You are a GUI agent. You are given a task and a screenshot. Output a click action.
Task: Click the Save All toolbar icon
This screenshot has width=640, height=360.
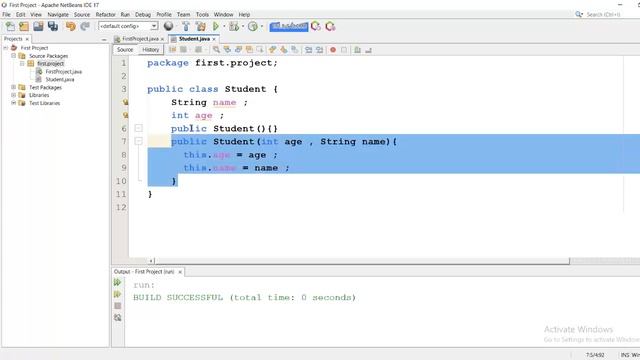[x=53, y=27]
